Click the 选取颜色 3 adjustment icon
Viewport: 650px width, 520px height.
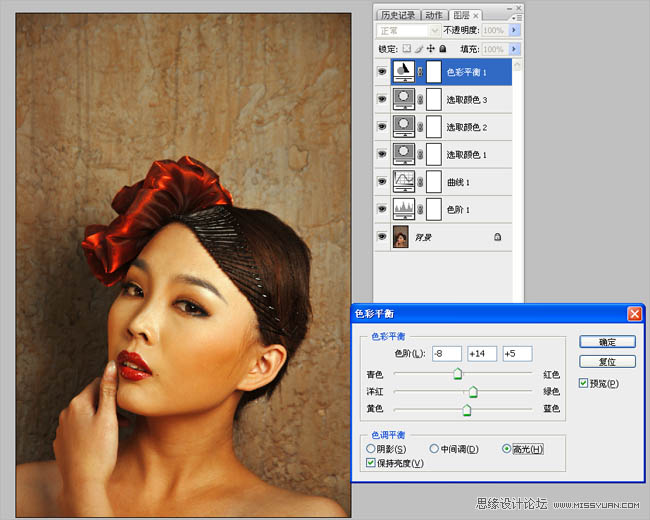(x=405, y=100)
